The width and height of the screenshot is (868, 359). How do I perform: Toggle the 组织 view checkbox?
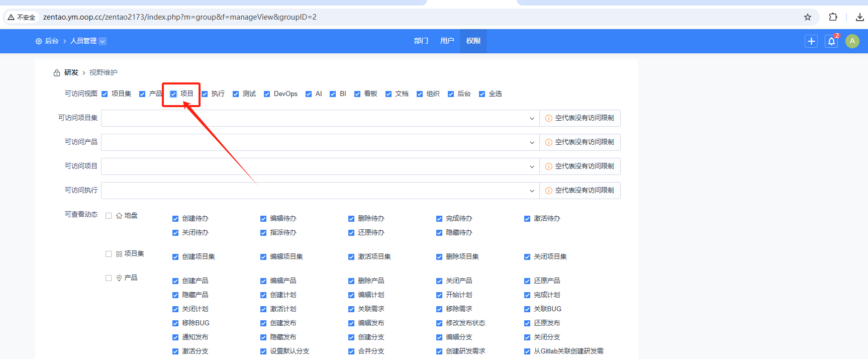[420, 94]
